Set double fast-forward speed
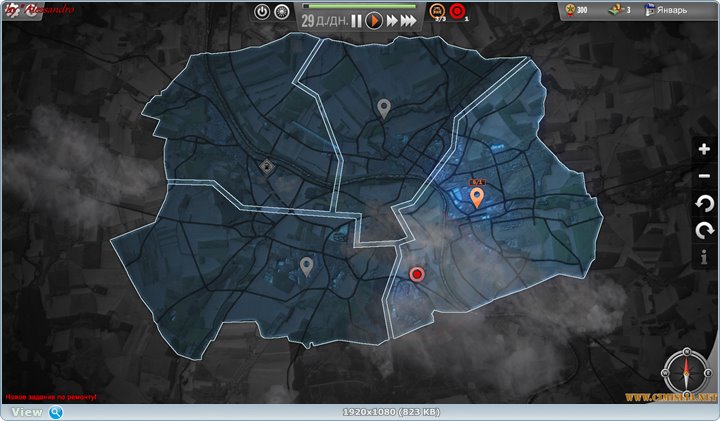The image size is (720, 421). click(x=391, y=20)
